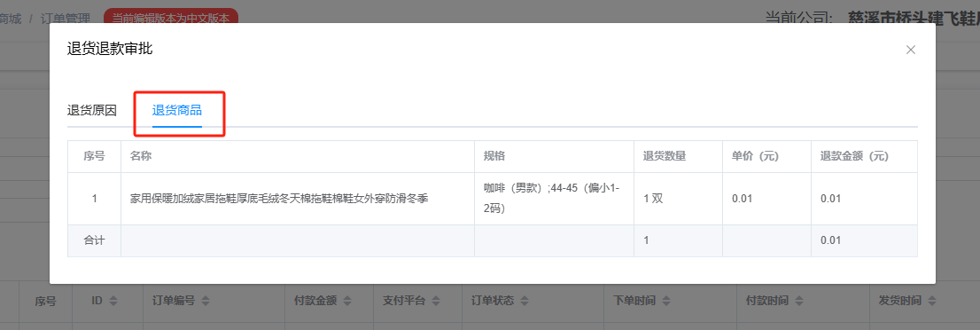Screen dimensions: 980x330
Task: Sort by 支付平台 column arrows
Action: 436,302
